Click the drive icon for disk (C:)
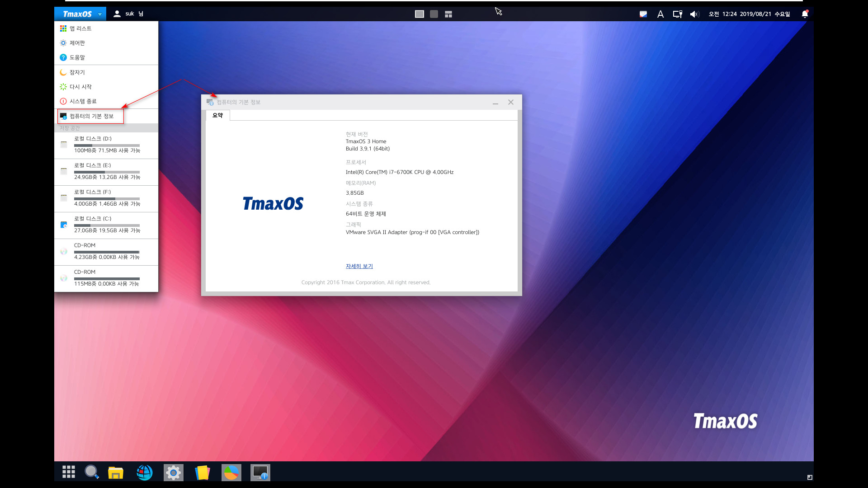 pyautogui.click(x=64, y=225)
